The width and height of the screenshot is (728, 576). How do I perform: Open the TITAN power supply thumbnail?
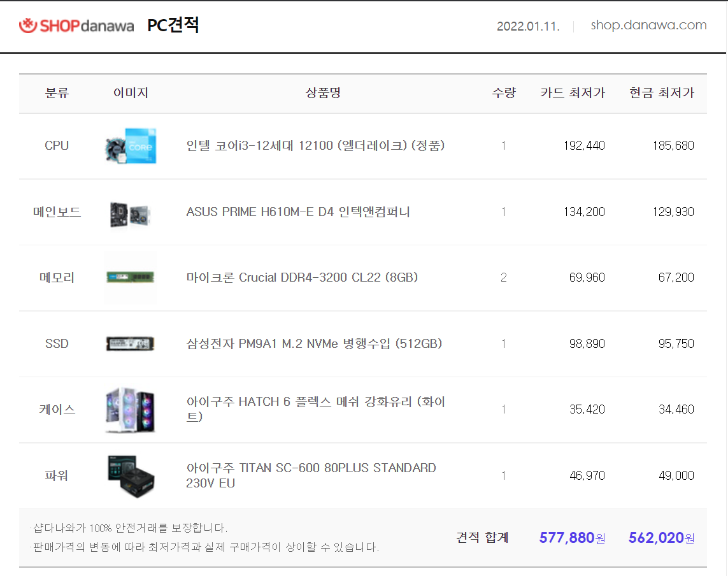coord(131,476)
